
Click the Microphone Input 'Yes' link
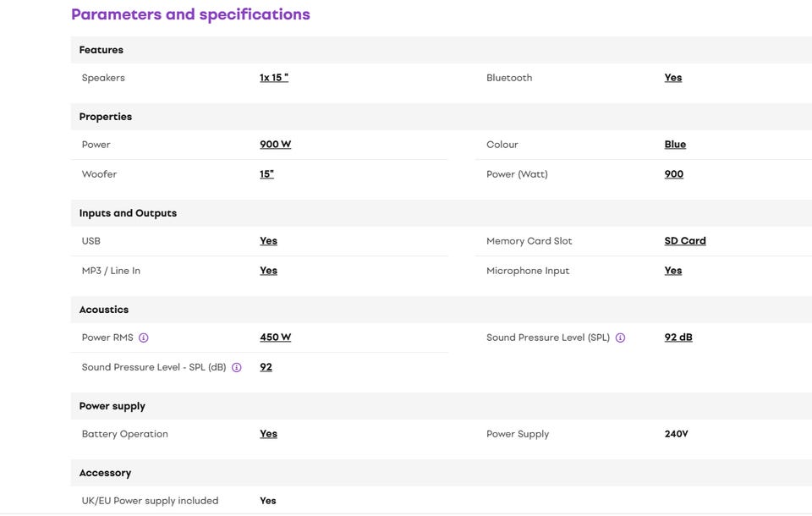(x=673, y=271)
